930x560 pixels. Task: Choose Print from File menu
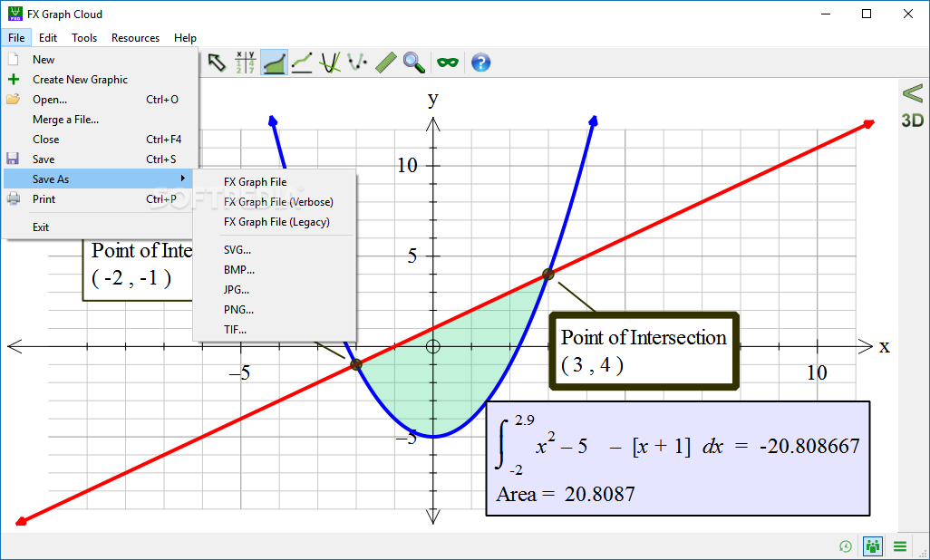tap(100, 199)
